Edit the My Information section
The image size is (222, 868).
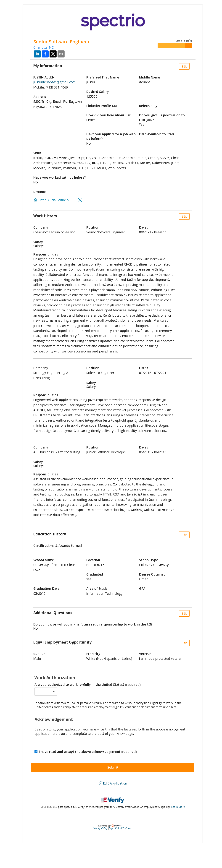(x=184, y=66)
